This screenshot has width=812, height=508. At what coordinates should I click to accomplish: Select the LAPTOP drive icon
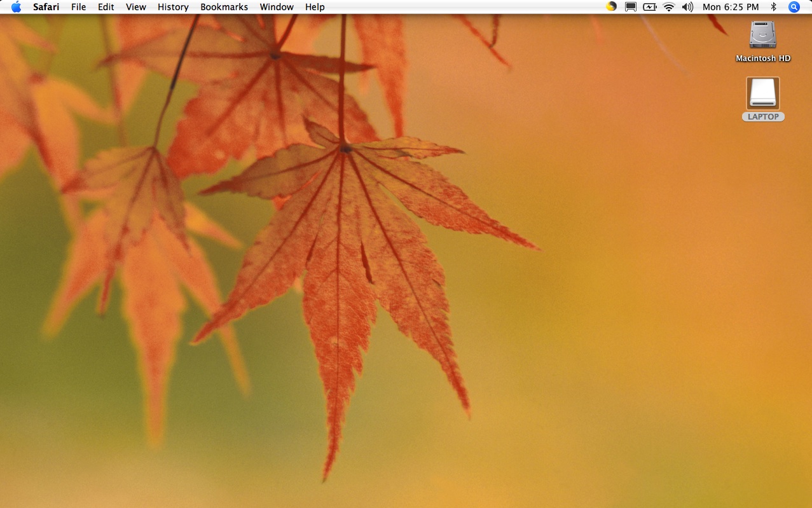763,93
